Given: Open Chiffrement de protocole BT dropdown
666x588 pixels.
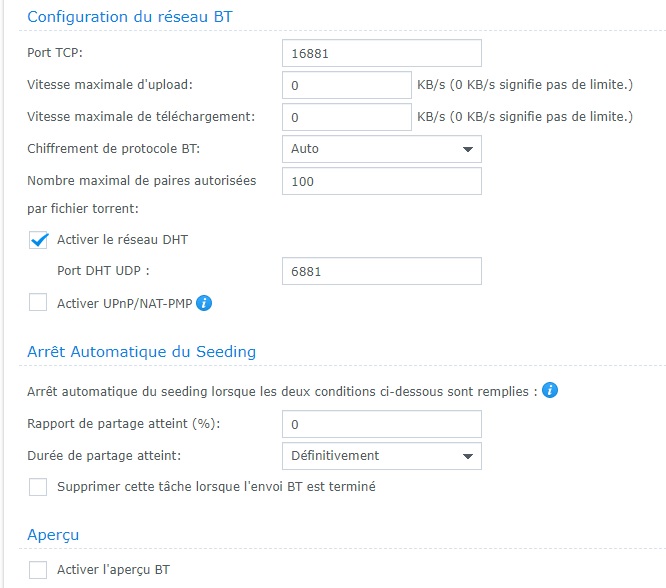Looking at the screenshot, I should click(381, 149).
